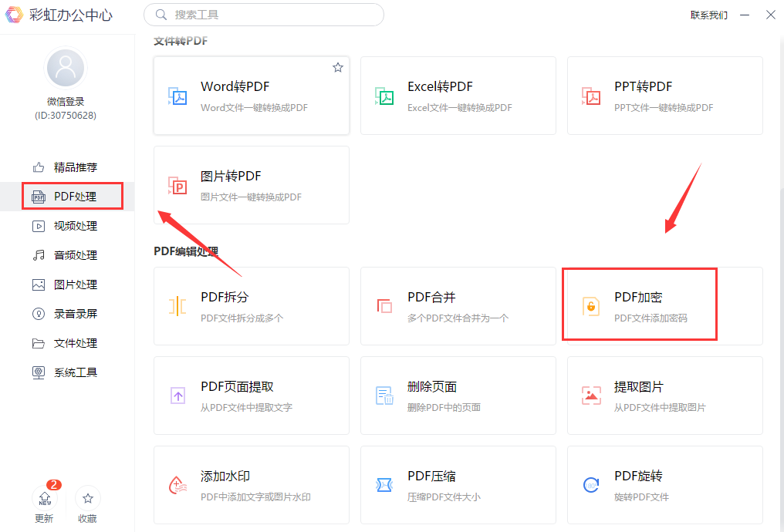Click the 彩虹办公中心 logo icon
Screen dimensions: 784x532
(x=14, y=15)
